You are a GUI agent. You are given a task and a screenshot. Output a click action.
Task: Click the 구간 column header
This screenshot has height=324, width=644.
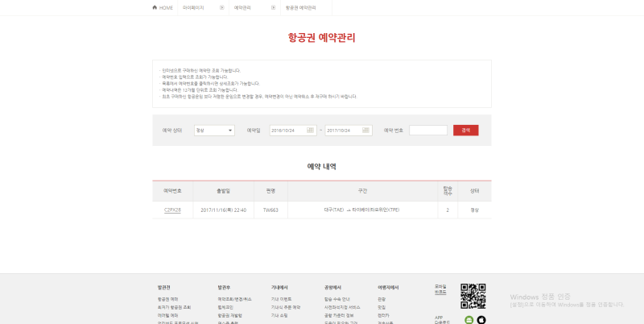pos(363,191)
